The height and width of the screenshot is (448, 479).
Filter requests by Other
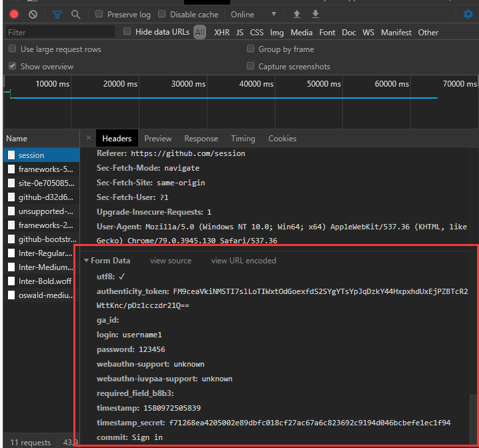tap(428, 33)
